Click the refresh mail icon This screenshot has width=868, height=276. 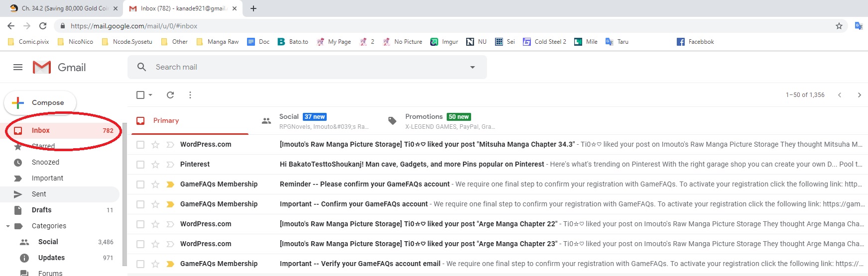[x=170, y=95]
